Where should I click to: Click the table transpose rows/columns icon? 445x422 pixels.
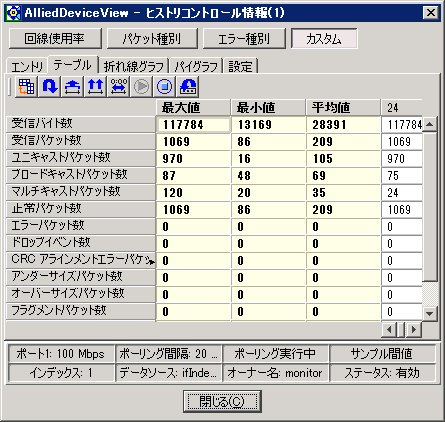pyautogui.click(x=26, y=87)
